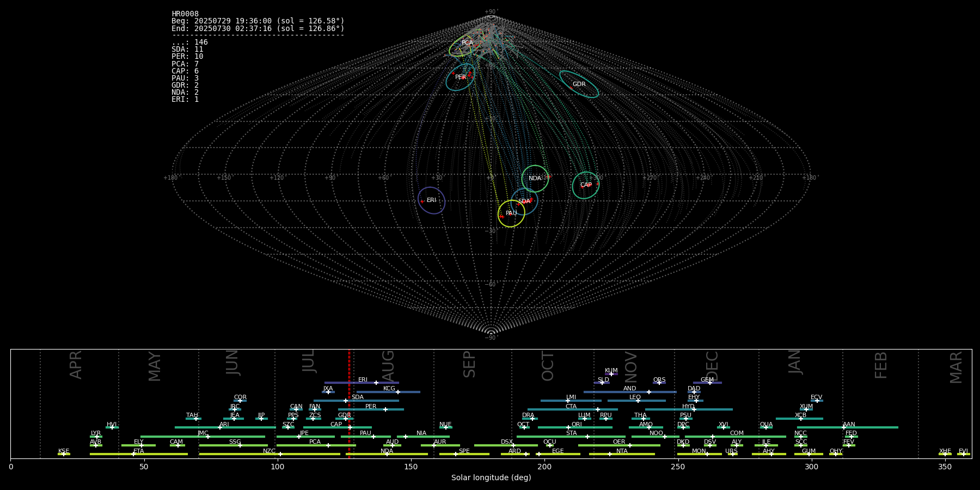Click the AND shower bar in timeline

[x=630, y=392]
